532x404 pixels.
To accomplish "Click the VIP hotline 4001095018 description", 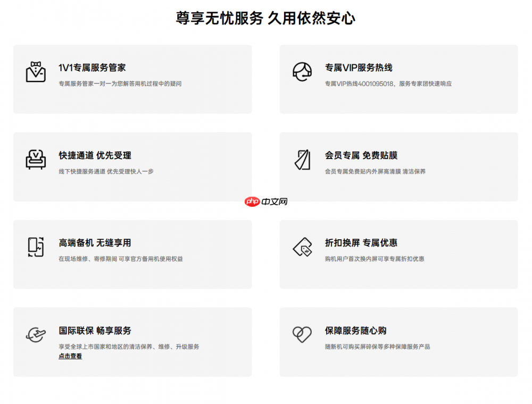I will (x=388, y=83).
